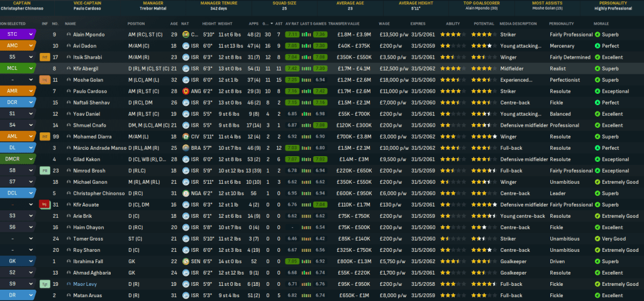Click the orange status icon next to Itsik Sharabi
The image size is (644, 301).
click(x=45, y=57)
